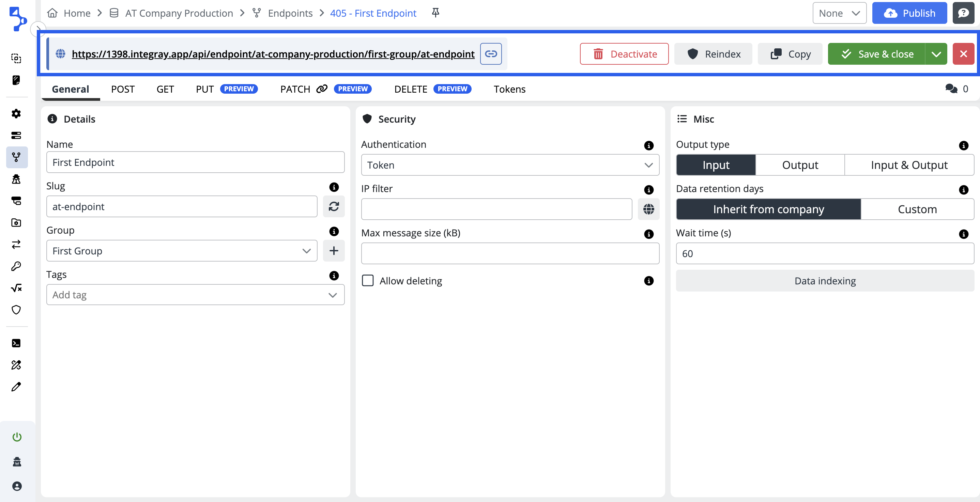Screen dimensions: 980x502
Task: Click the Deactivate button
Action: coord(624,54)
